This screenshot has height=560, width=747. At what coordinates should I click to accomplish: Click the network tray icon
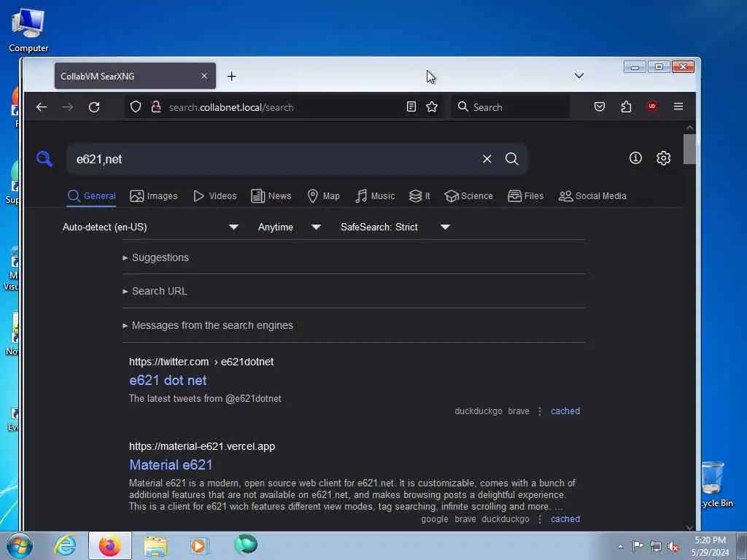point(656,546)
